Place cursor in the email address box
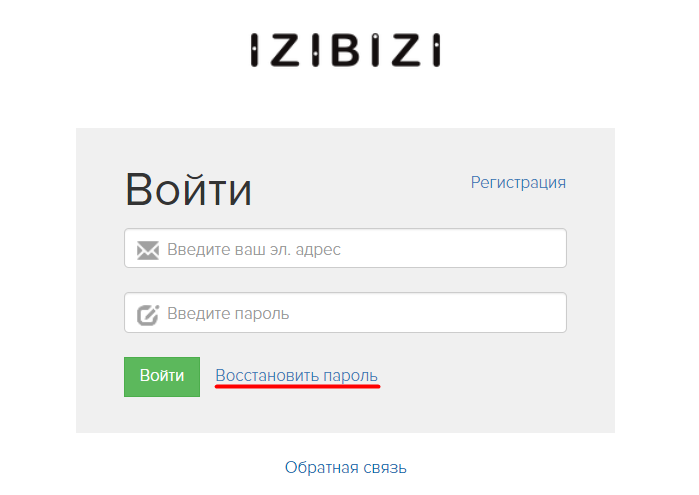Screen dimensions: 699x495 tap(345, 248)
